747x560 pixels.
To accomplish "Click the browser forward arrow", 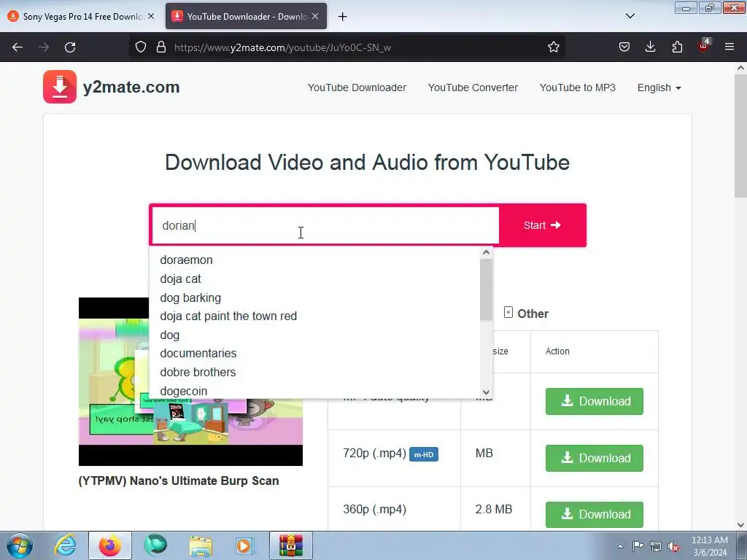I will [x=44, y=47].
